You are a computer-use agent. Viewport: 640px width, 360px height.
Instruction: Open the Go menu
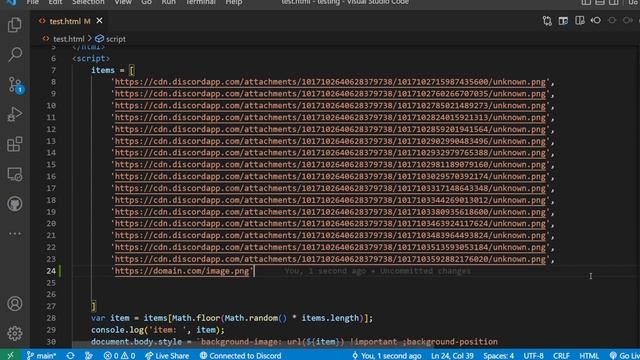(x=147, y=2)
